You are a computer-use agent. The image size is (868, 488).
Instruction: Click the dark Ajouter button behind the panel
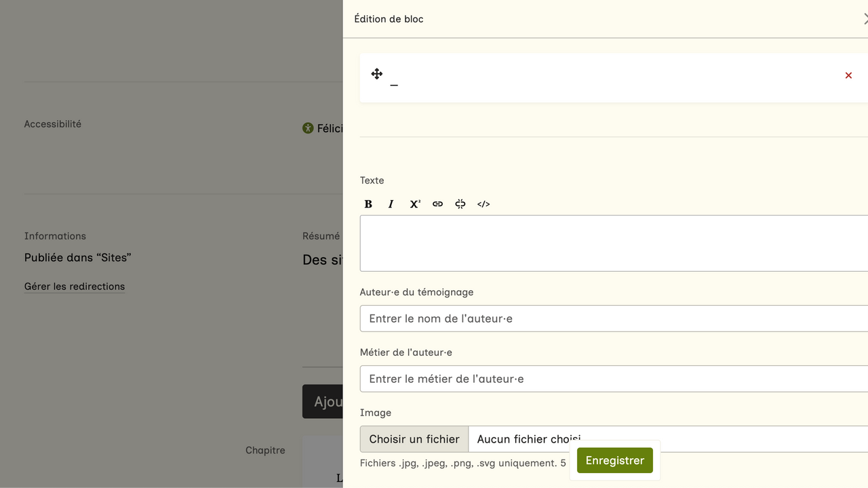coord(323,401)
